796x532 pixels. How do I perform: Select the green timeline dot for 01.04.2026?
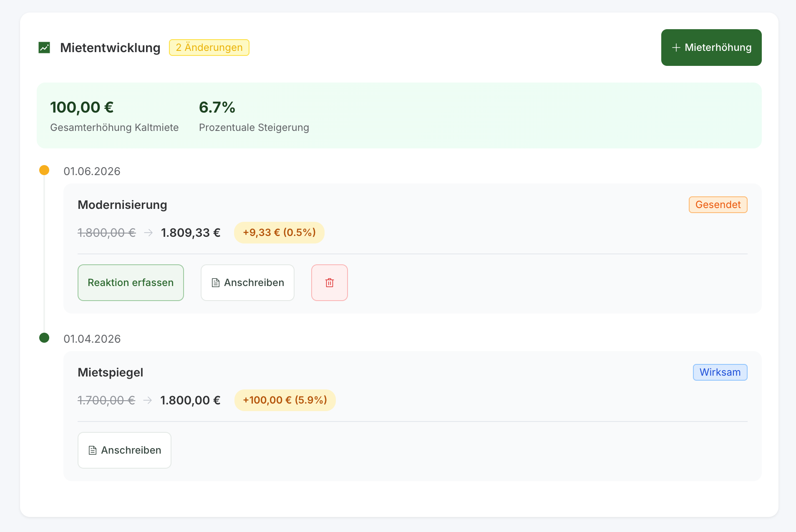tap(44, 338)
